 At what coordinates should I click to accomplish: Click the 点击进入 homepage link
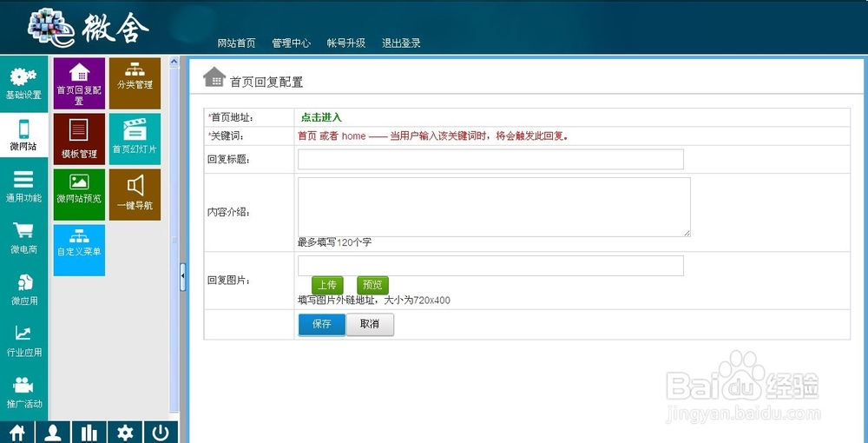(x=322, y=117)
